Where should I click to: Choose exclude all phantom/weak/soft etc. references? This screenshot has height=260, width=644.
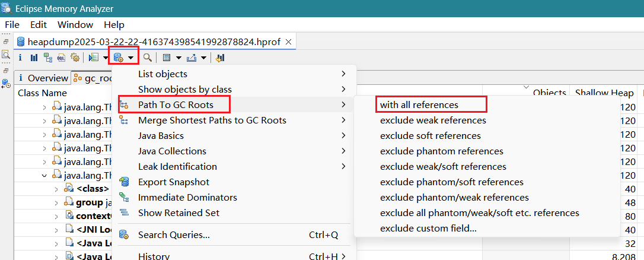(487, 213)
